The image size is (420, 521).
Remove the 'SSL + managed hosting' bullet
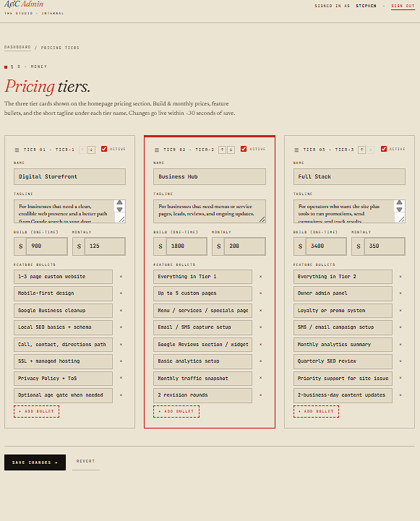click(x=121, y=361)
